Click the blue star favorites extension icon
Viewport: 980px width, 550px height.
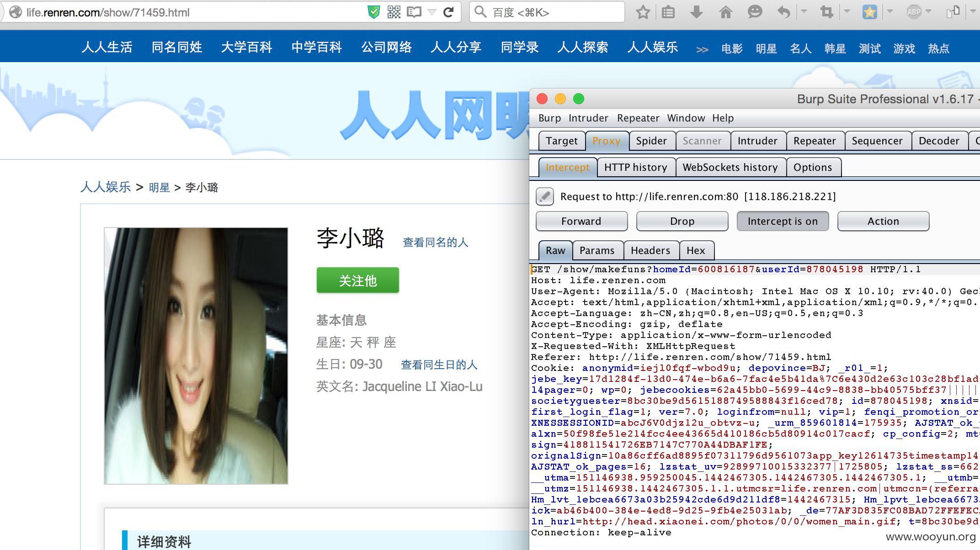(x=870, y=12)
